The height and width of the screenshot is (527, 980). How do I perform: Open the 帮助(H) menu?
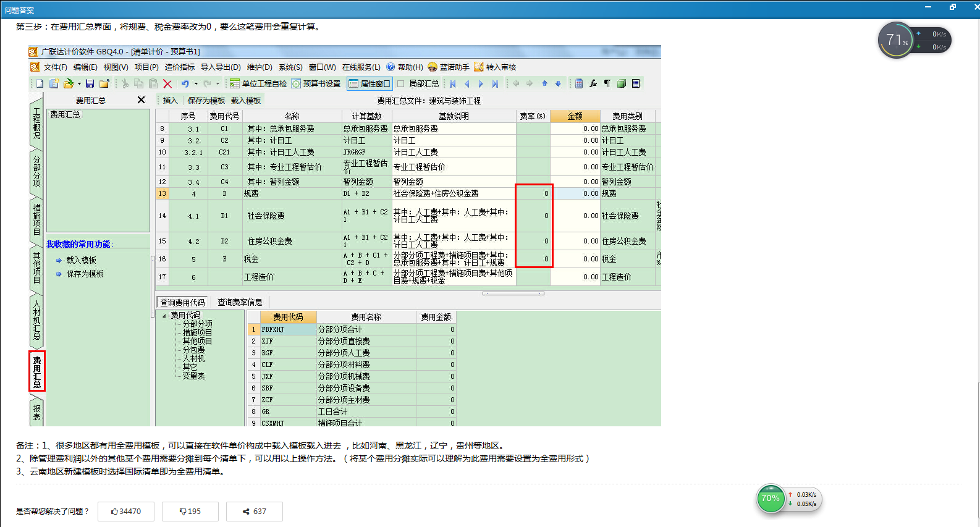tap(405, 67)
